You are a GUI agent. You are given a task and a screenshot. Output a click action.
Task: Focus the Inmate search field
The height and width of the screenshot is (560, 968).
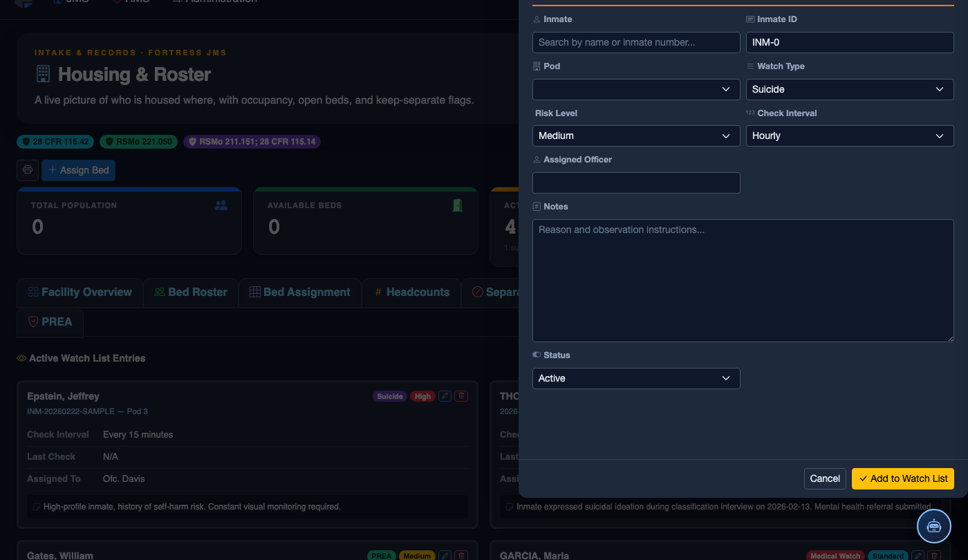point(636,42)
